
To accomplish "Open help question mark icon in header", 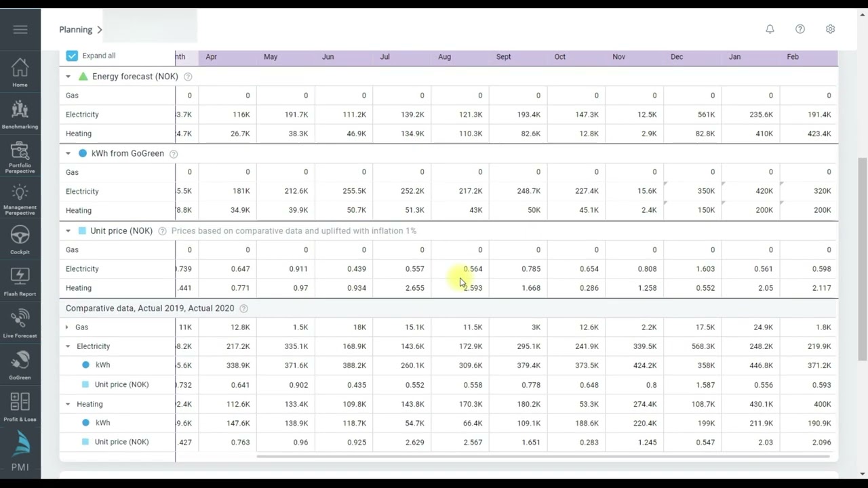I will coord(800,29).
